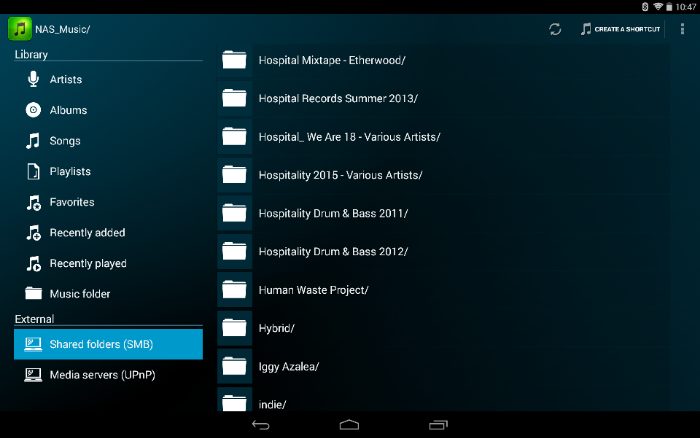The width and height of the screenshot is (700, 438).
Task: Open 'Hospital Records Summer 2013/' folder name
Action: coord(338,98)
